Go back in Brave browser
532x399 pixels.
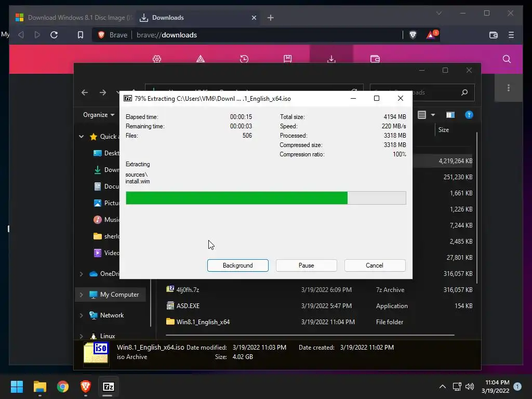pyautogui.click(x=21, y=35)
